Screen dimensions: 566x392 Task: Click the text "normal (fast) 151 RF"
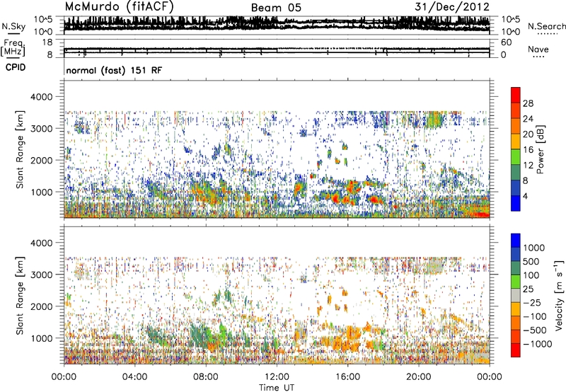point(114,70)
